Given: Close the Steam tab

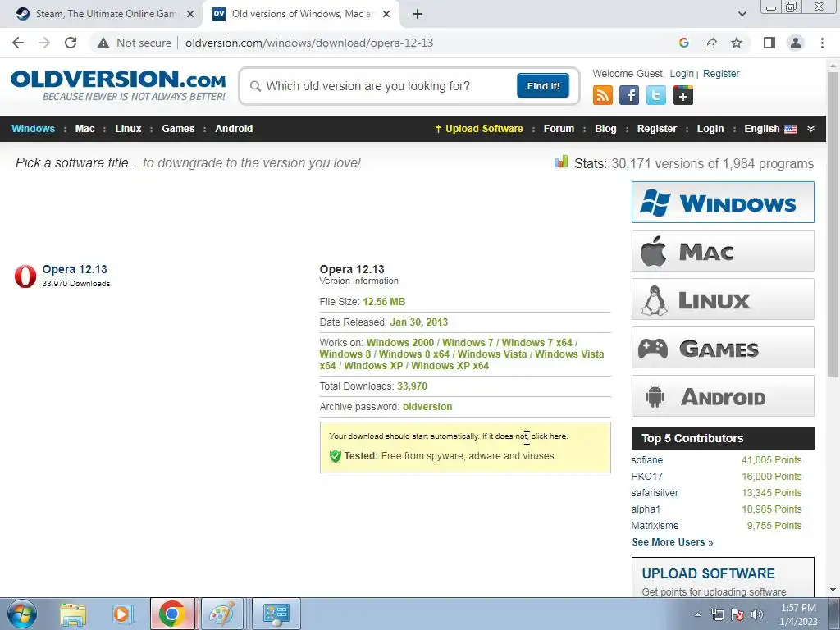Looking at the screenshot, I should tap(190, 14).
